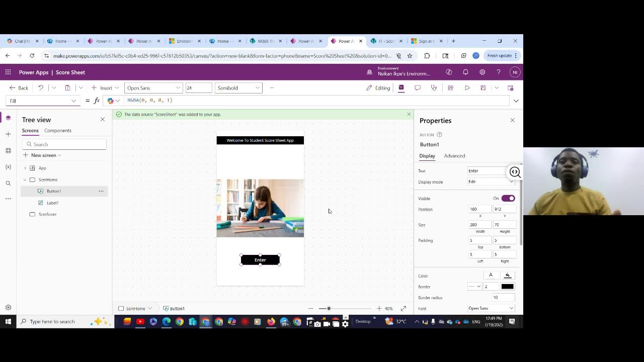
Task: Click the undo arrow in toolbar
Action: point(41,88)
